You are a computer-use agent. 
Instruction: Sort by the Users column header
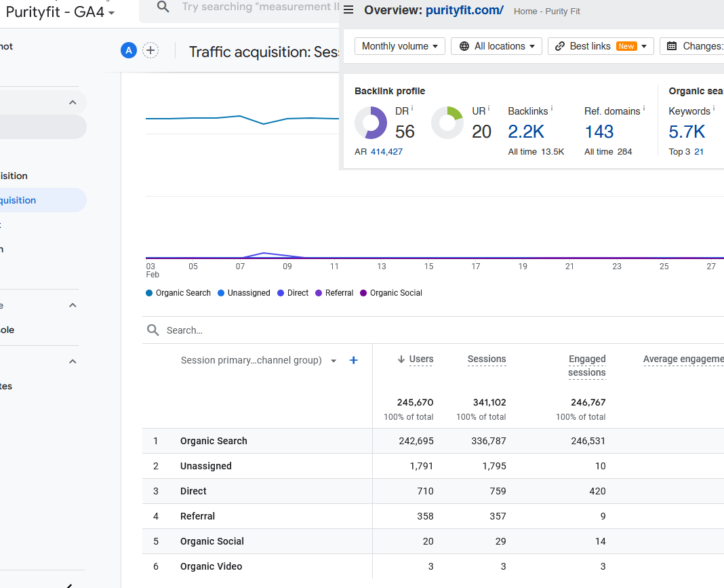tap(421, 359)
